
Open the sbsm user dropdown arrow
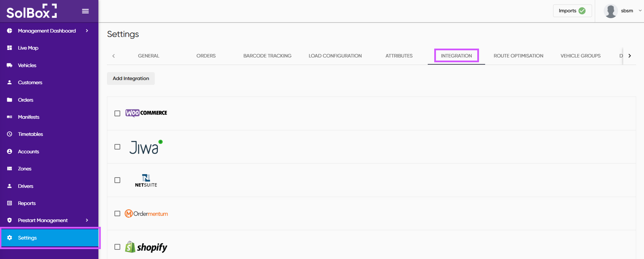[640, 11]
